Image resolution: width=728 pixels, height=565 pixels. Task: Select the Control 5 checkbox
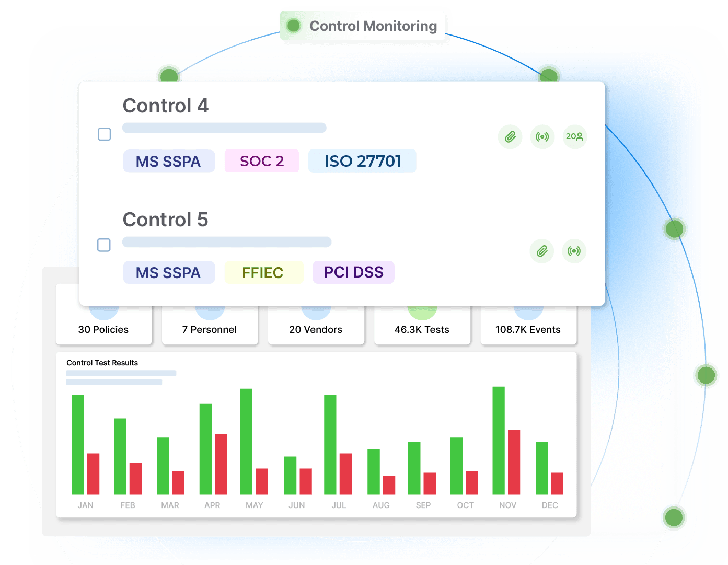[104, 245]
